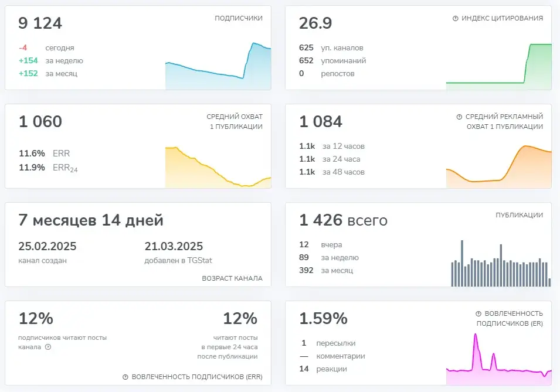
Task: Select 1 426 всего publications total
Action: [343, 220]
